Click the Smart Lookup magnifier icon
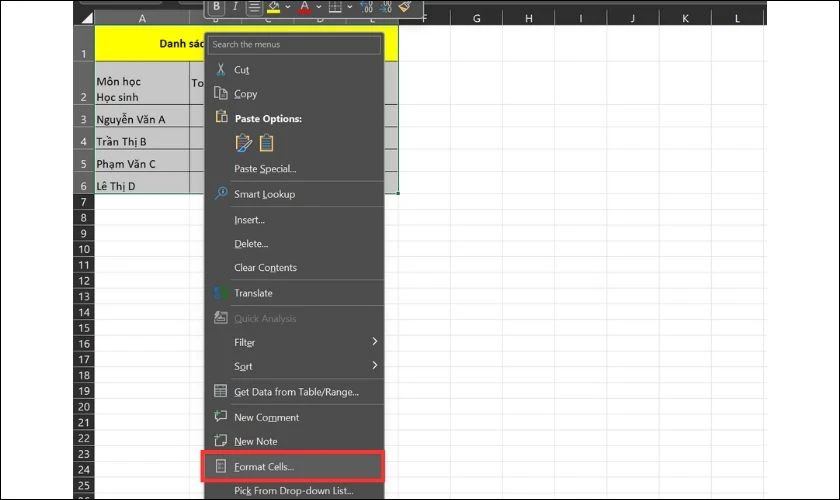 [221, 194]
